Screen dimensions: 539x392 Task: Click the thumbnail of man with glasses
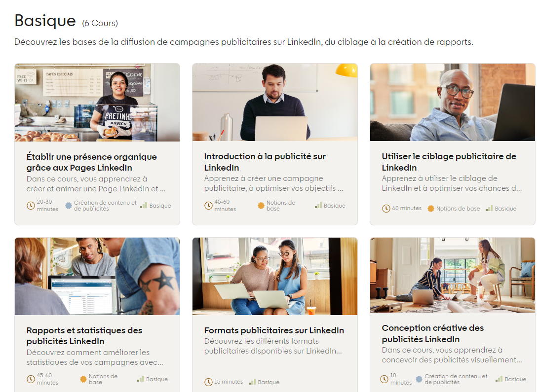click(x=452, y=102)
